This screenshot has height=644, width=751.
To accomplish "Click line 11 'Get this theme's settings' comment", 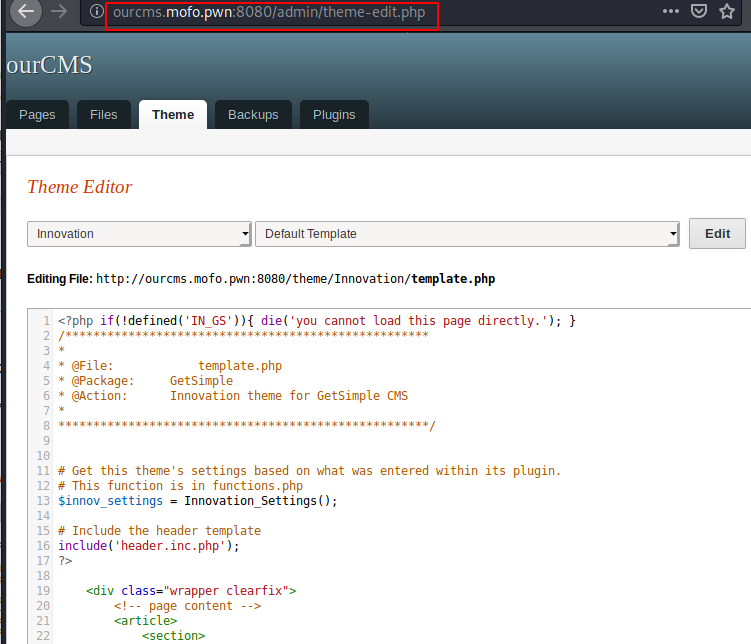I will [309, 471].
